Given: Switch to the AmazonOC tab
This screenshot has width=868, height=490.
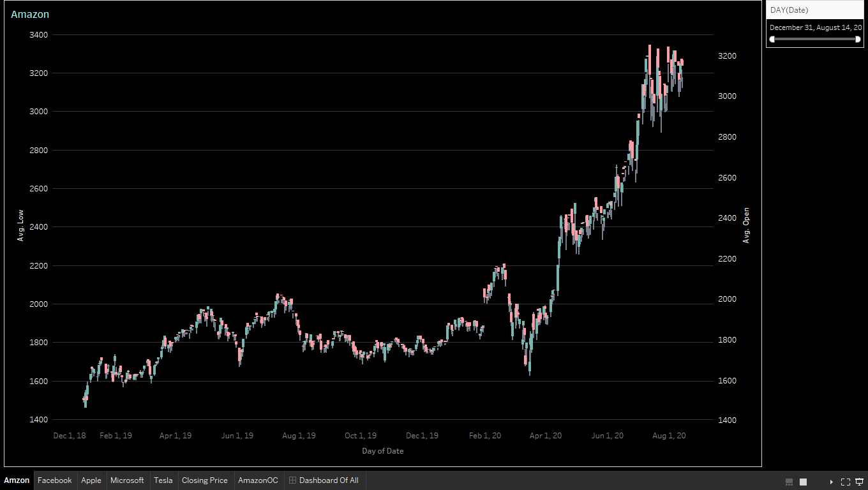Looking at the screenshot, I should pos(258,480).
